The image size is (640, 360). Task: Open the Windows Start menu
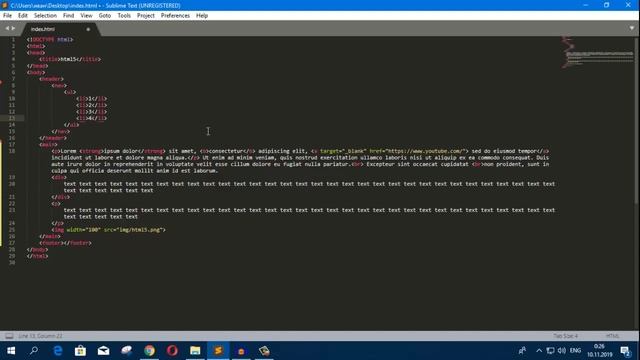point(11,351)
